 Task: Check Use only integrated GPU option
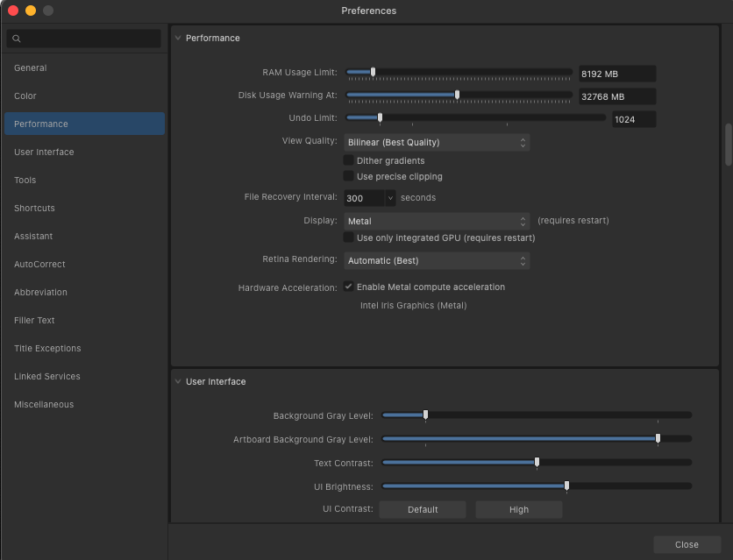click(x=348, y=238)
